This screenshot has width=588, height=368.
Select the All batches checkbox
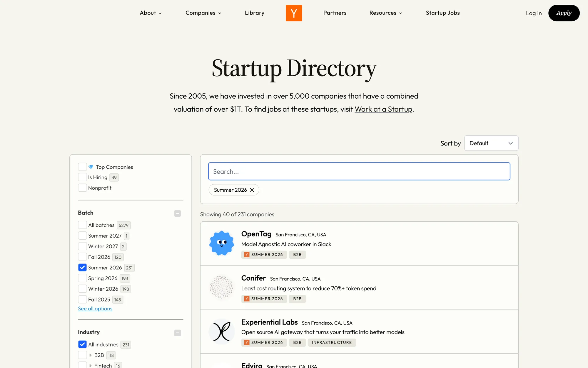coord(82,225)
